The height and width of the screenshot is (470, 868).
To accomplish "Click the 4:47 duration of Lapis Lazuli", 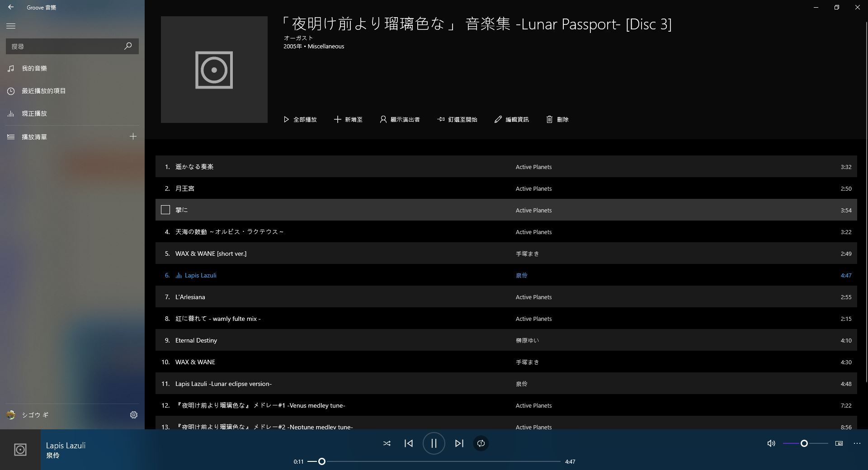I will [x=846, y=275].
